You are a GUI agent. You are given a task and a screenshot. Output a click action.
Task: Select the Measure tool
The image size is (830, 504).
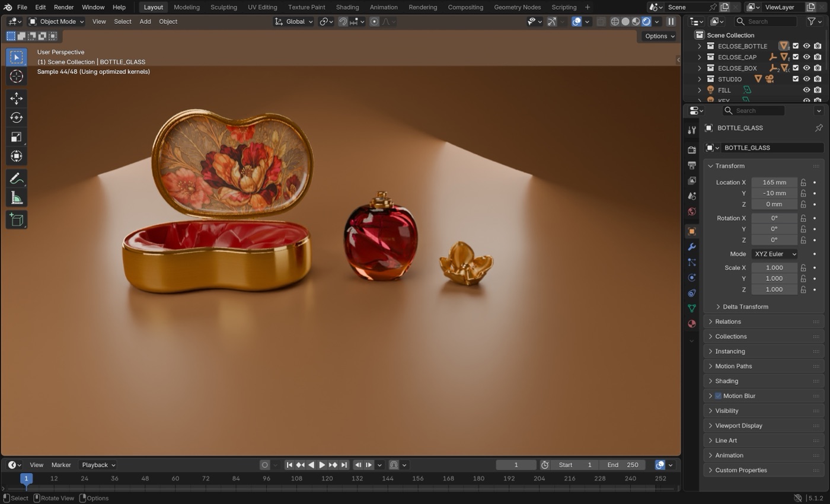pyautogui.click(x=17, y=198)
